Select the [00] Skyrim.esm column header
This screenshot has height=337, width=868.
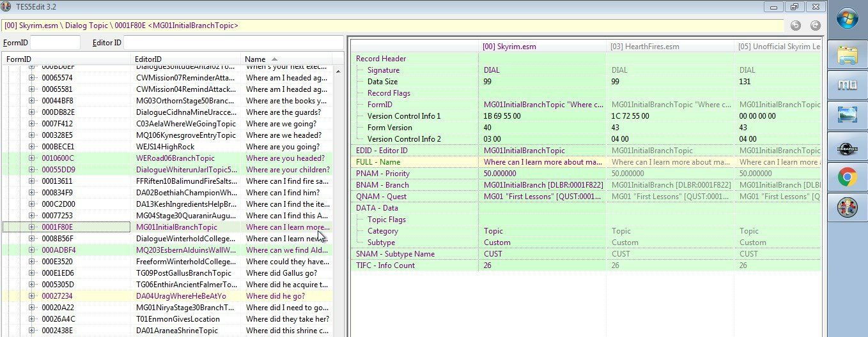[x=542, y=47]
